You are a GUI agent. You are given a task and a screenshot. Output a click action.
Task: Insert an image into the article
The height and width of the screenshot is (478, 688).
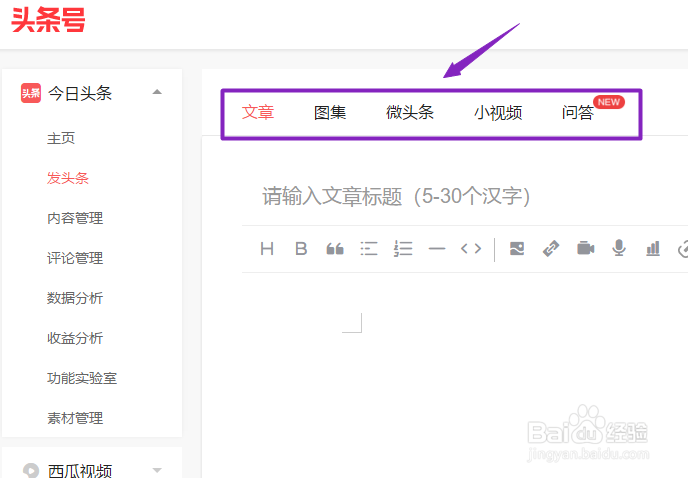pos(517,249)
